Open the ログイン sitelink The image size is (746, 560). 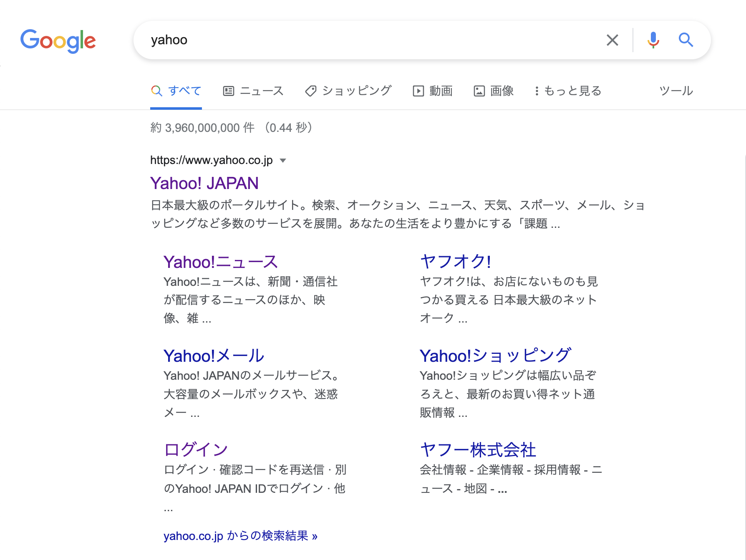pos(196,449)
